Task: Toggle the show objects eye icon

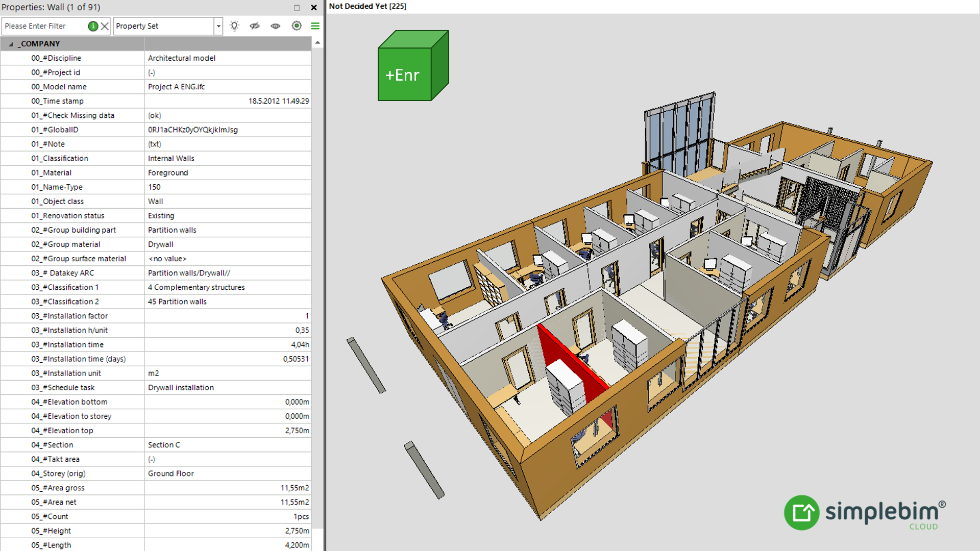Action: point(276,26)
